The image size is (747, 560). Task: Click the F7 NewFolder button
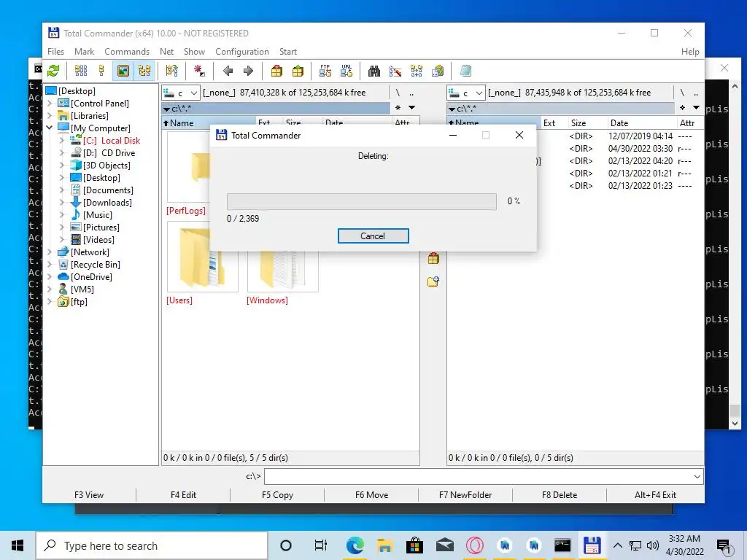[465, 495]
